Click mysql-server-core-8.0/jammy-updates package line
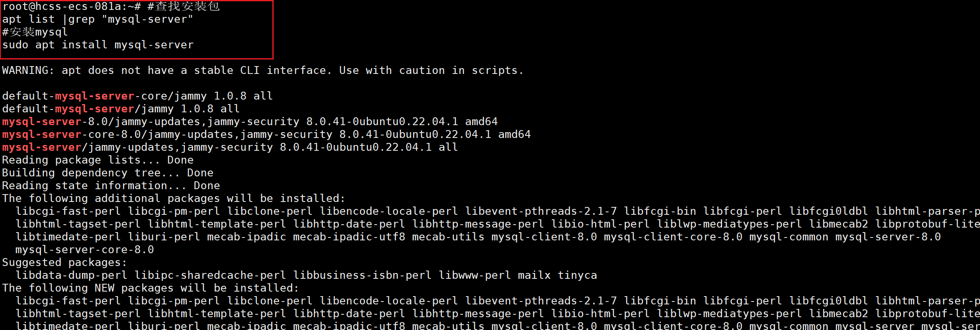The image size is (980, 330). pos(266,135)
